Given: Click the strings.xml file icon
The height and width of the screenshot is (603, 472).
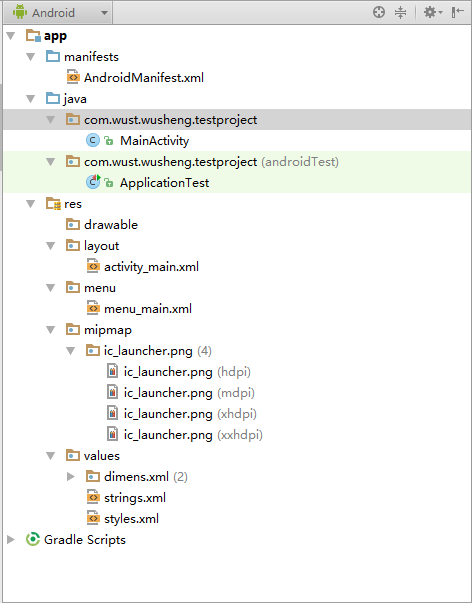Looking at the screenshot, I should click(x=93, y=497).
